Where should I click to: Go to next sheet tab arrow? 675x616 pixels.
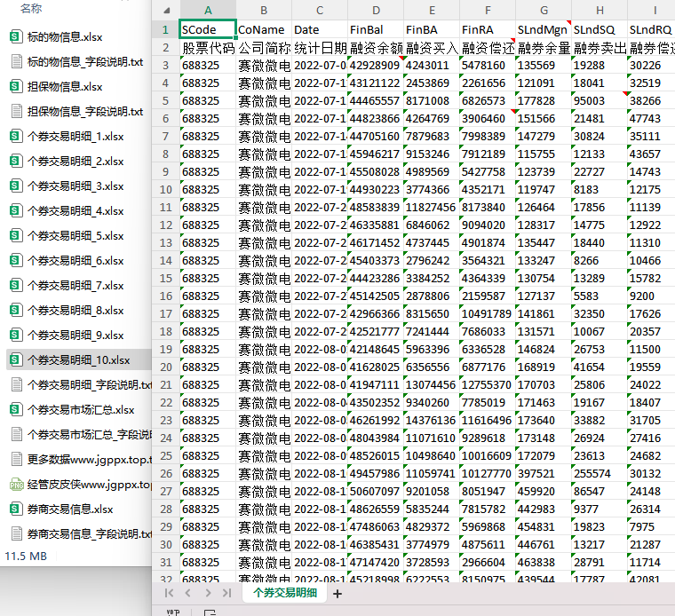(208, 593)
